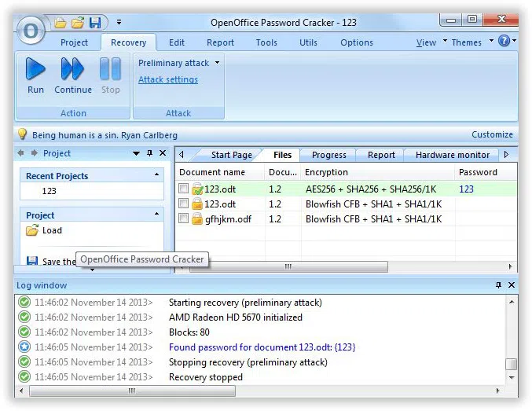Close the Log window panel
Image resolution: width=532 pixels, height=411 pixels.
512,285
